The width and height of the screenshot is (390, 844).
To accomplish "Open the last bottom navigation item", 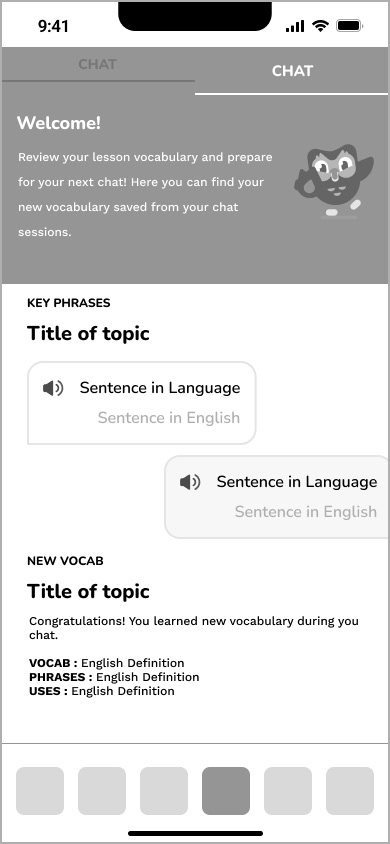I will coord(350,791).
